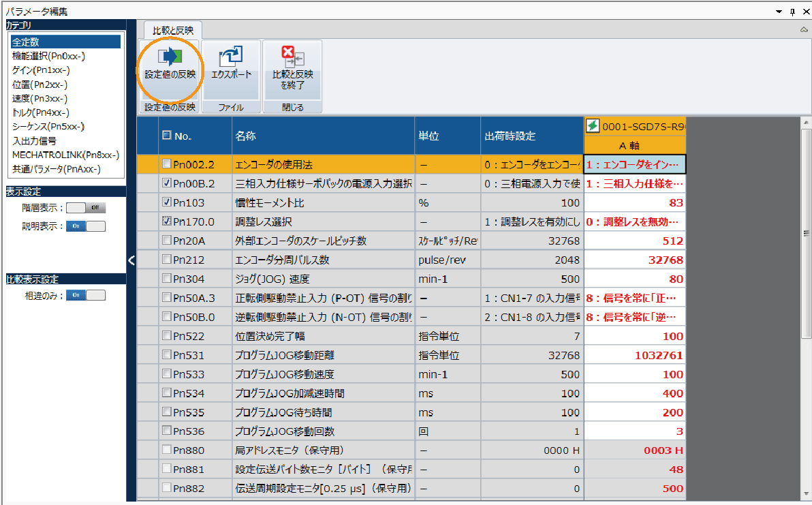Check the Pn002.2 parameter checkbox

[167, 164]
